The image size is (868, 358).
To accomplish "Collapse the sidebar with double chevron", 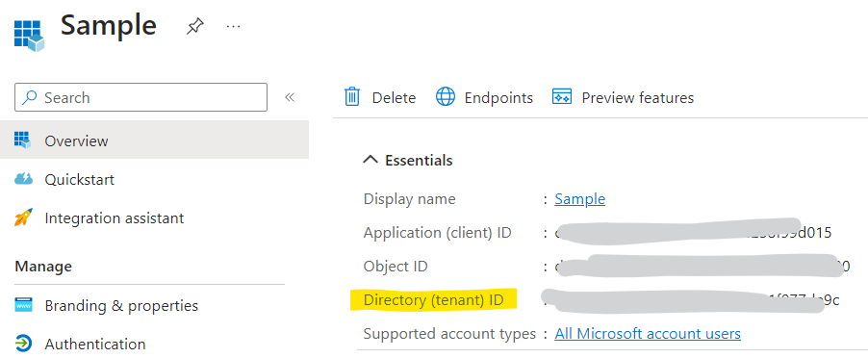I will (x=290, y=97).
